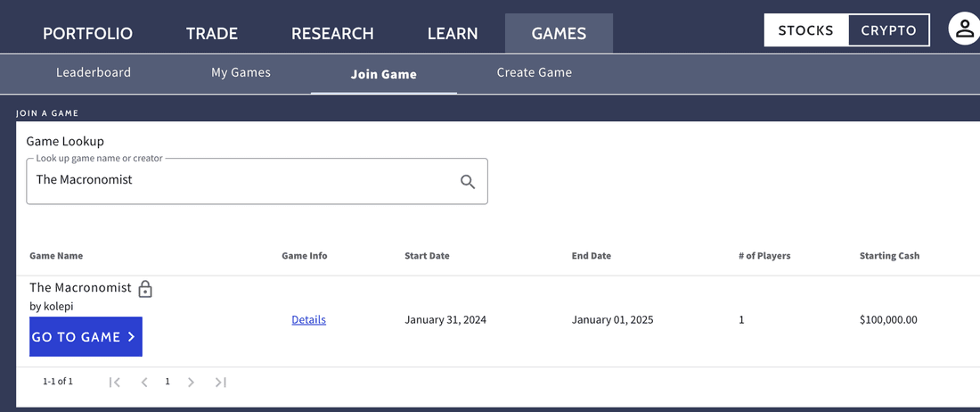980x412 pixels.
Task: Click the Go To Game button
Action: [86, 336]
